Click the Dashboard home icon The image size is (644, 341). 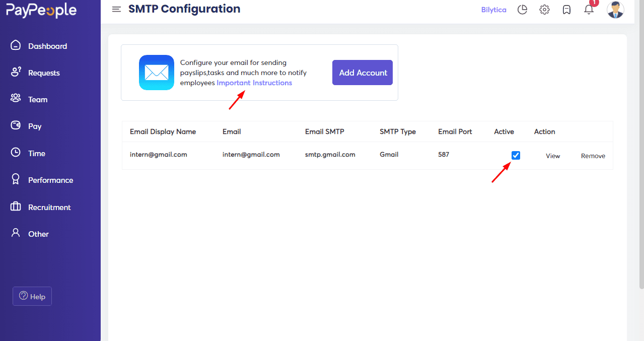(16, 45)
